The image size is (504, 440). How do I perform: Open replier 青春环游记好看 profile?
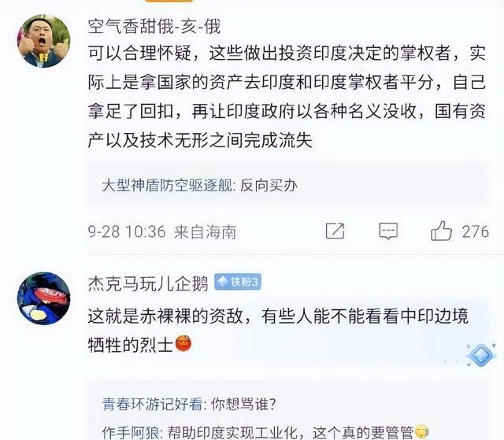[152, 404]
